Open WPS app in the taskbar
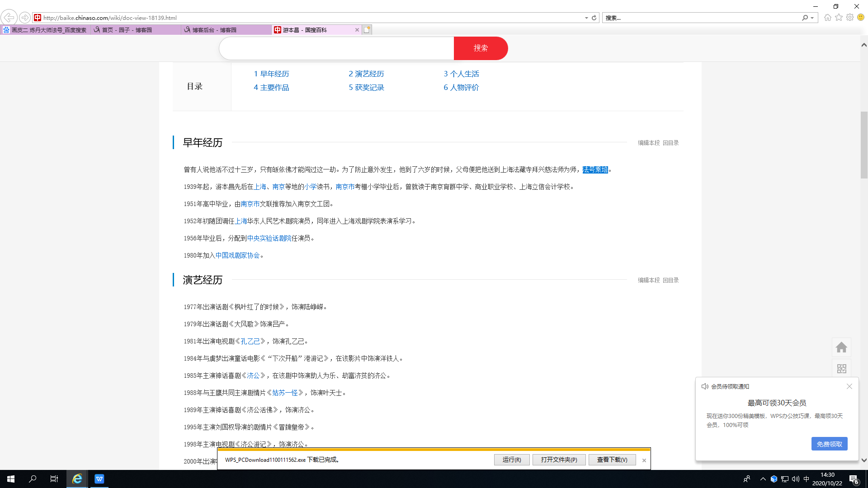 click(99, 479)
